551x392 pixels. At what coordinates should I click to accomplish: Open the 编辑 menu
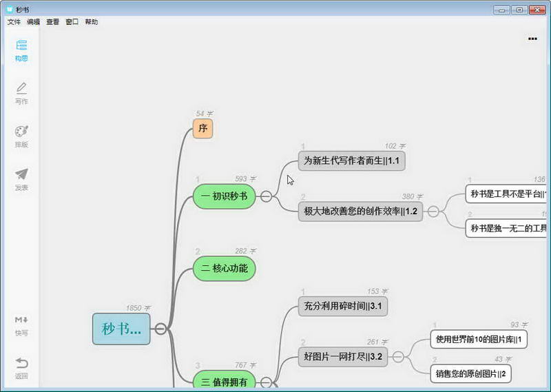[x=33, y=22]
